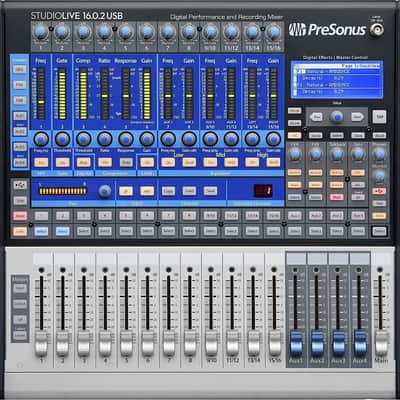This screenshot has height=400, width=400.
Task: Click the High Gain encoder under meter 15/16
Action: click(273, 139)
